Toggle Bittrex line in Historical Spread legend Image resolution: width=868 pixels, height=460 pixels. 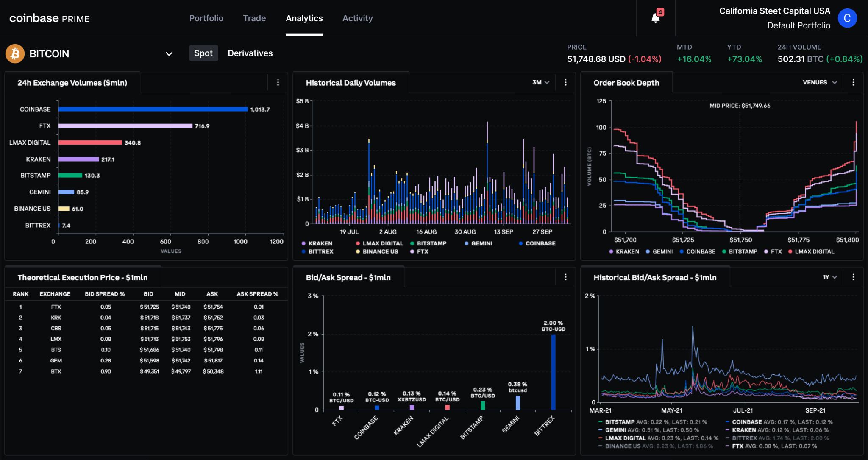[777, 438]
